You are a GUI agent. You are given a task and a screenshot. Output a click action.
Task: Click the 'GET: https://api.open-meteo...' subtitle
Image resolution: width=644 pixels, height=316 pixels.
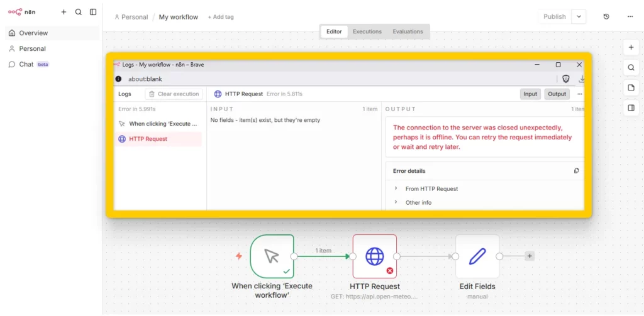pos(375,297)
